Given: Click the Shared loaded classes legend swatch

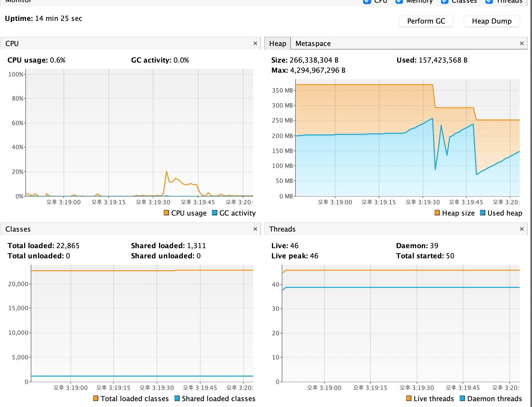Looking at the screenshot, I should [x=177, y=398].
